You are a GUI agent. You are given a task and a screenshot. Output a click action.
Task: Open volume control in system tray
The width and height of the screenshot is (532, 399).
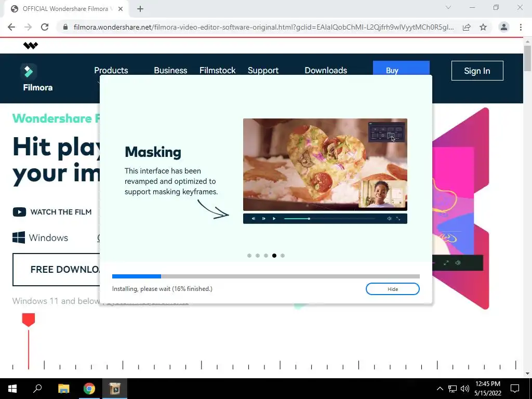click(465, 389)
